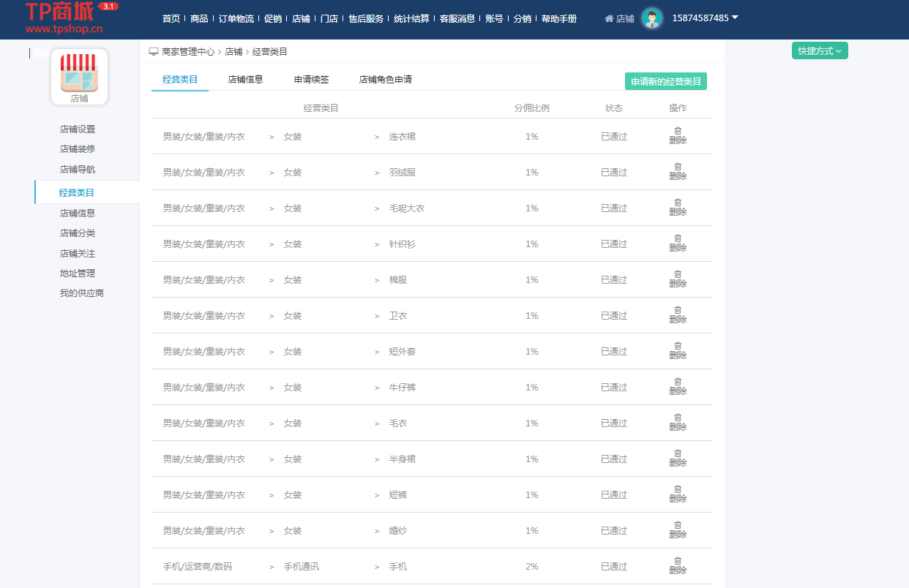Click 申请新的经营类目 button
Viewport: 909px width, 588px height.
point(665,82)
